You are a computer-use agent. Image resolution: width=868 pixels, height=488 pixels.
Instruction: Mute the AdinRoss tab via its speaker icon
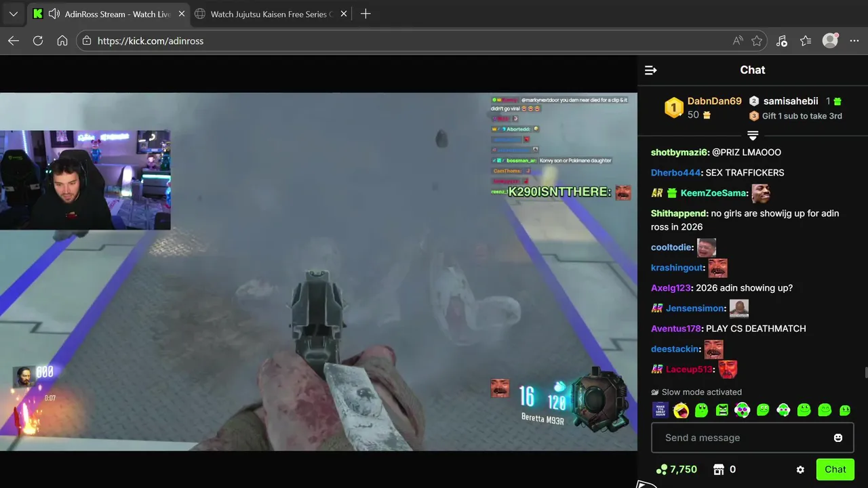pos(54,14)
